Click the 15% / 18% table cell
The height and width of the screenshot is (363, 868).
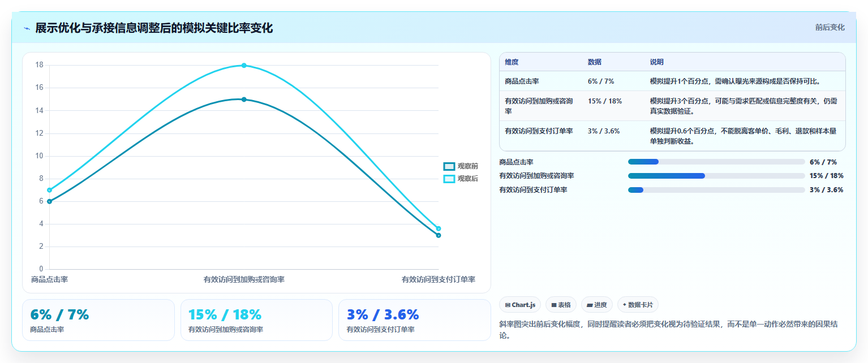[605, 101]
